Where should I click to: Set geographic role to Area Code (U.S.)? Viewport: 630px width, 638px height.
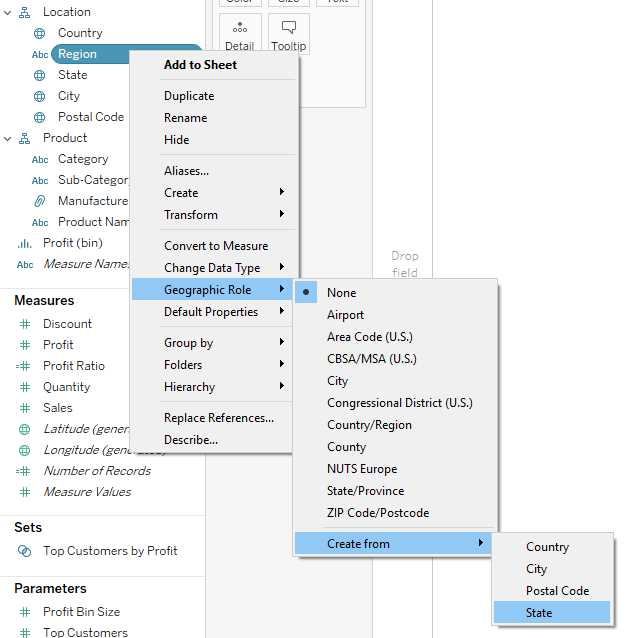coord(395,336)
